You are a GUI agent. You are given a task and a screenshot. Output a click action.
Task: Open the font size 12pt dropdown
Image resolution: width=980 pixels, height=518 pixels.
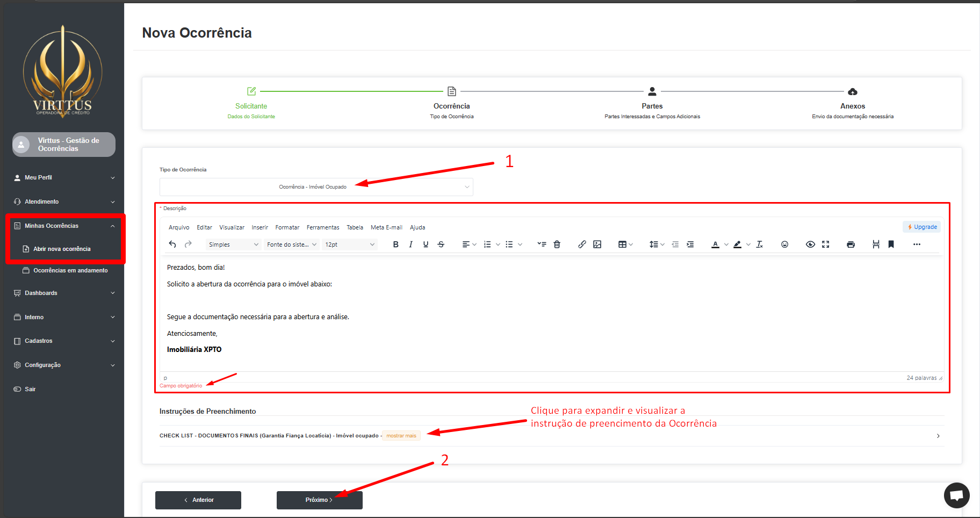coord(349,244)
